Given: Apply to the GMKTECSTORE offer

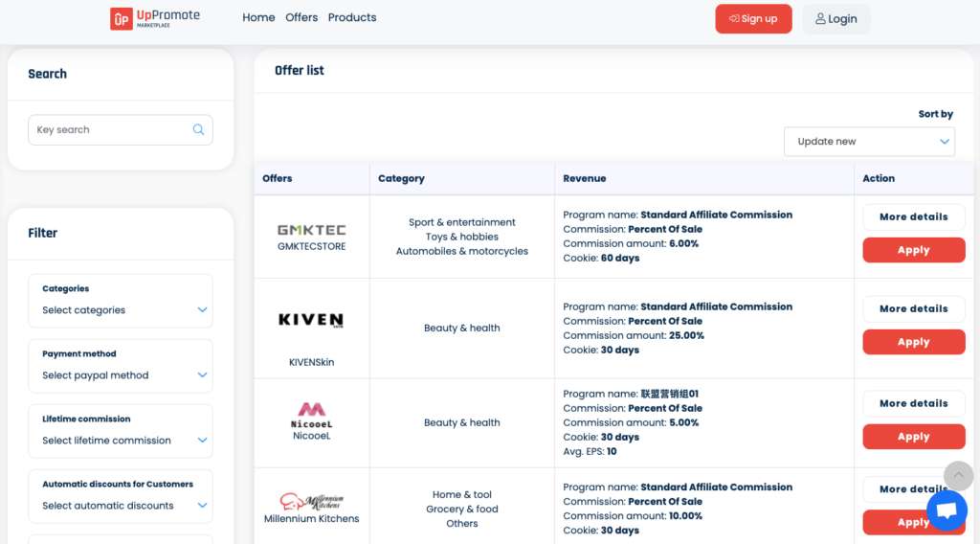Looking at the screenshot, I should coord(913,250).
